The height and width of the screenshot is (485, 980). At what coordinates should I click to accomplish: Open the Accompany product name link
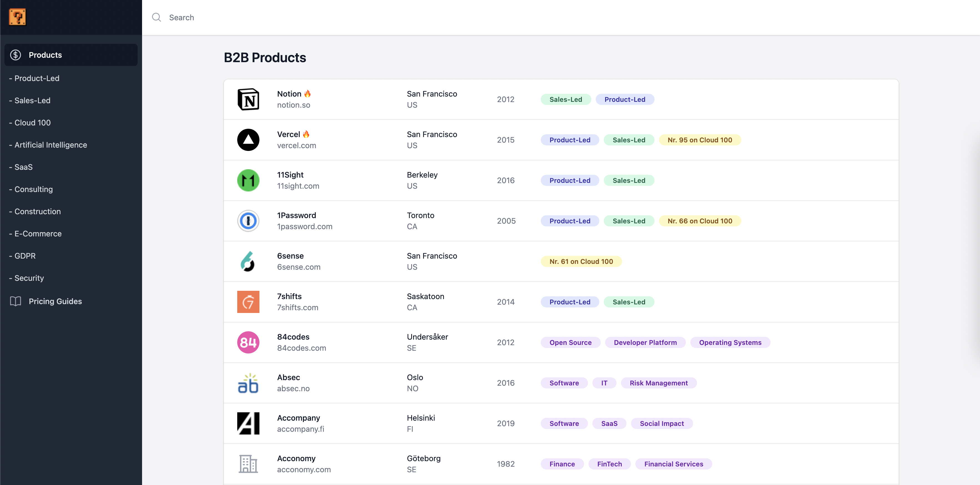pos(298,418)
